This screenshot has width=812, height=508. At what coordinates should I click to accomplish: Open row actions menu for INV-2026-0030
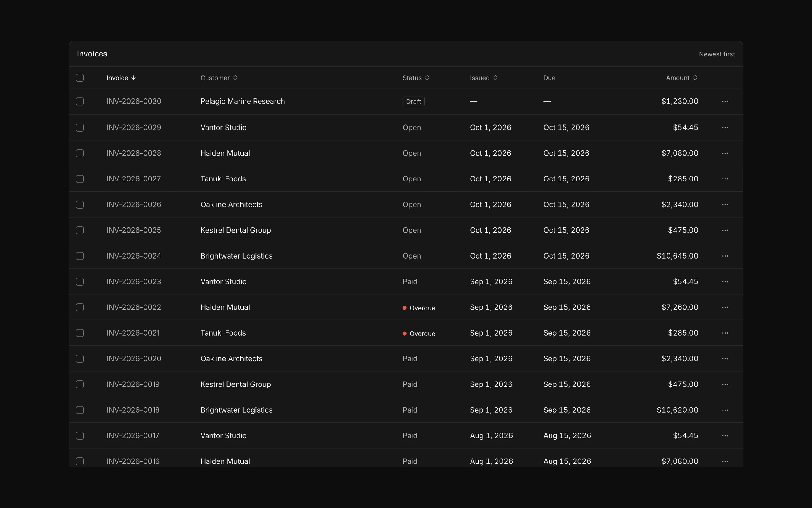pyautogui.click(x=725, y=102)
